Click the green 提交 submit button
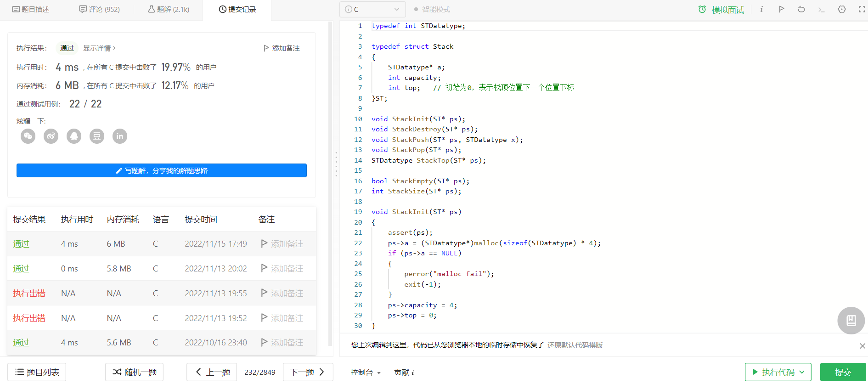This screenshot has height=384, width=868. tap(843, 372)
